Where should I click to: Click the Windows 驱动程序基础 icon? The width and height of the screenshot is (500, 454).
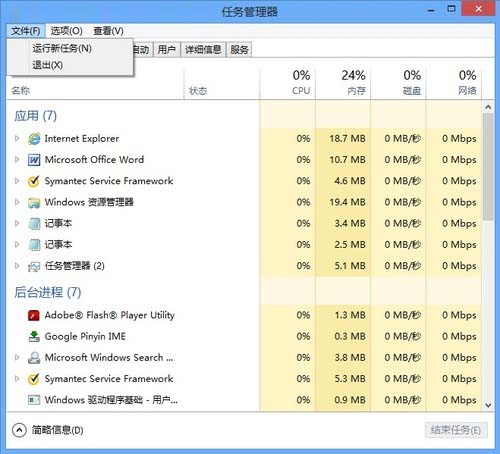[x=34, y=400]
